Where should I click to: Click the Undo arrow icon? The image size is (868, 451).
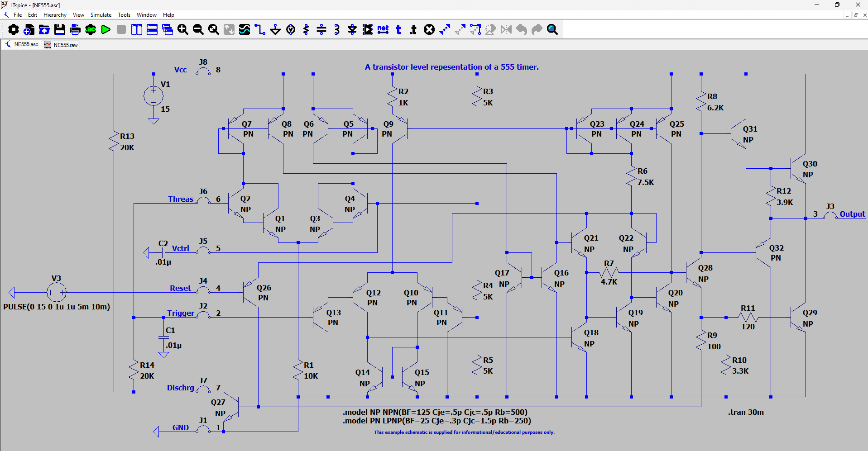point(522,30)
